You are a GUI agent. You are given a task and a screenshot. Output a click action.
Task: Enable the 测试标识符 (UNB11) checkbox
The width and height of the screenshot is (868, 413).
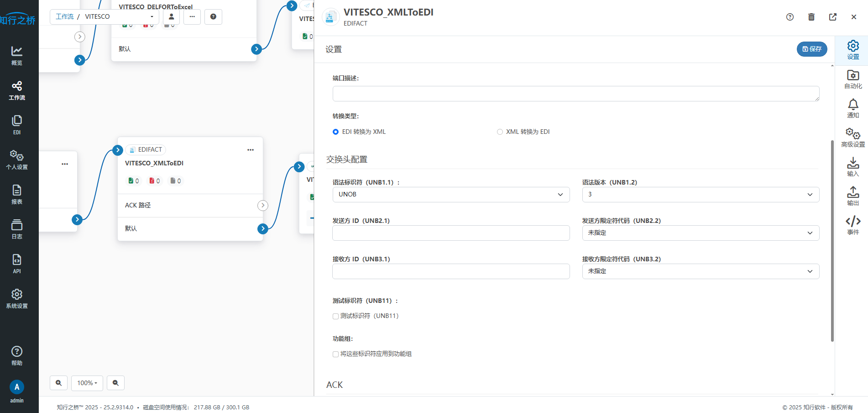pos(335,316)
